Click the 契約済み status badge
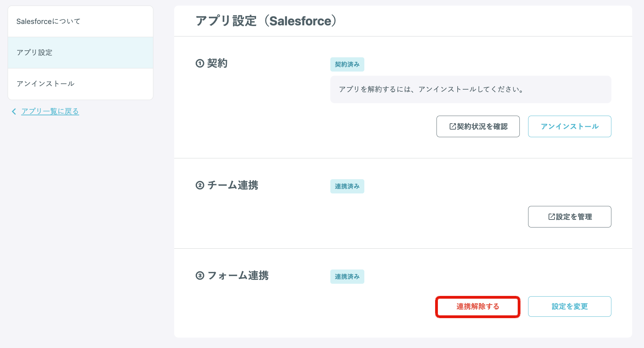This screenshot has height=348, width=644. tap(347, 64)
